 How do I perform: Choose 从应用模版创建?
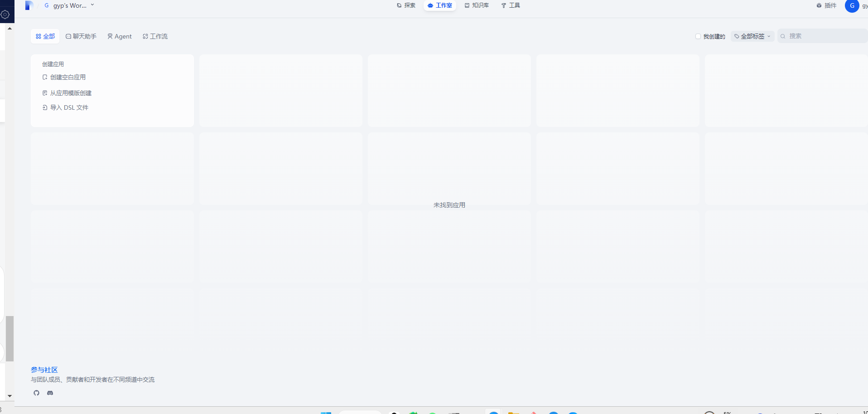71,93
